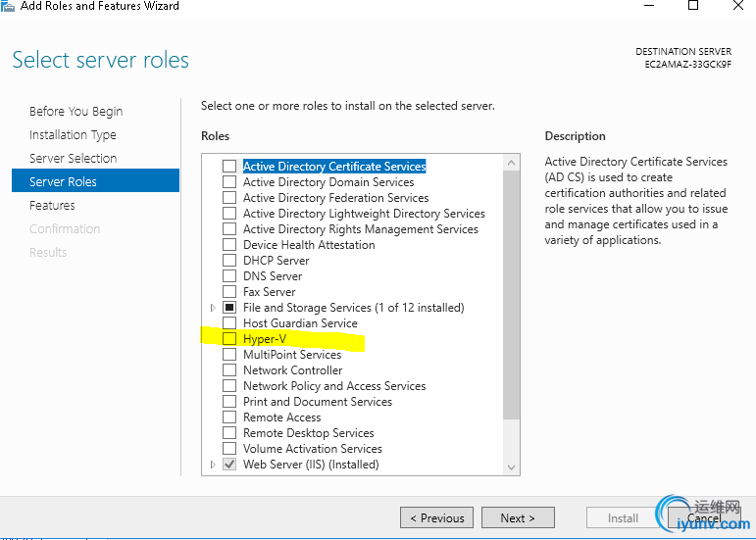Enable the Hyper-V role checkbox
Viewport: 756px width, 540px height.
[x=229, y=339]
